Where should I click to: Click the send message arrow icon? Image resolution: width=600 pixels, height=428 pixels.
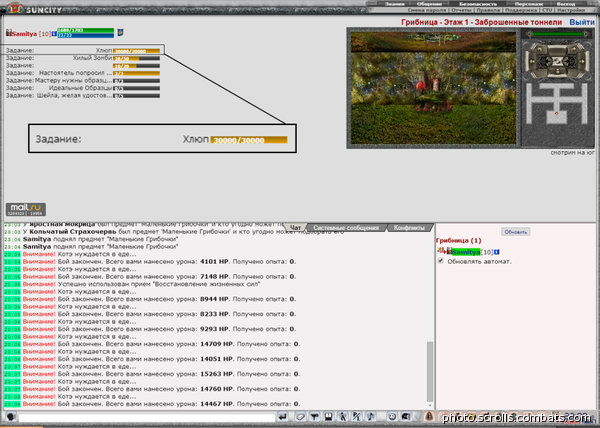tap(282, 417)
